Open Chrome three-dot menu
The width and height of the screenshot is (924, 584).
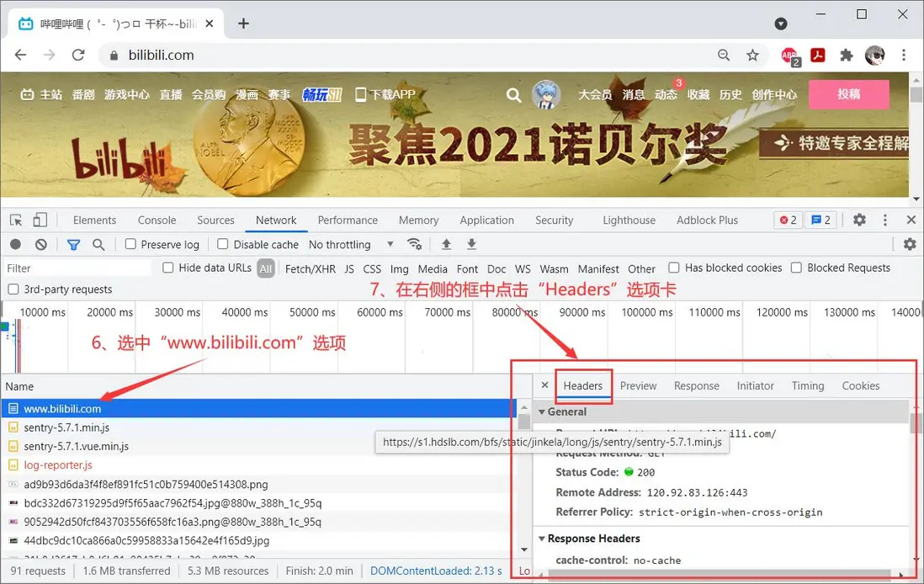[903, 56]
